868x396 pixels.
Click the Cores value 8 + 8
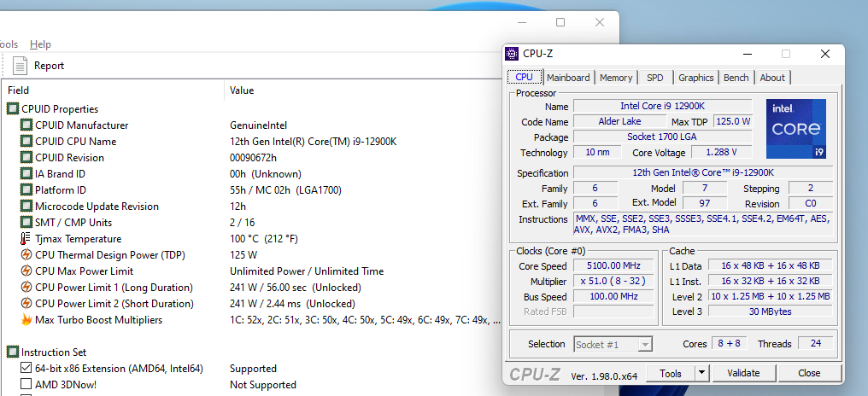point(729,343)
